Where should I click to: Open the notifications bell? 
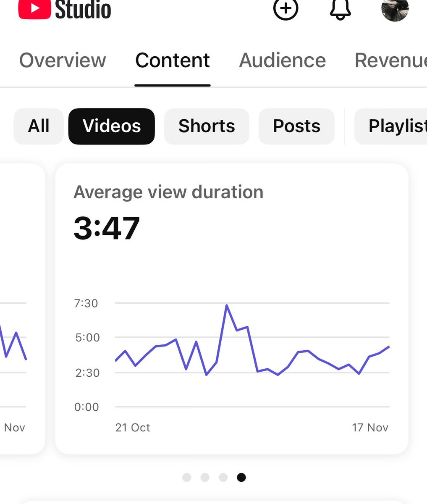pyautogui.click(x=340, y=9)
